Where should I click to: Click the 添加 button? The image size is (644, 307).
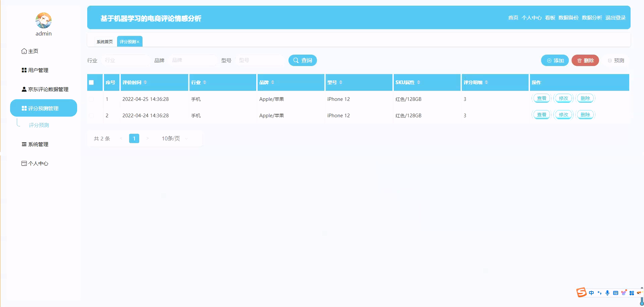click(x=555, y=60)
